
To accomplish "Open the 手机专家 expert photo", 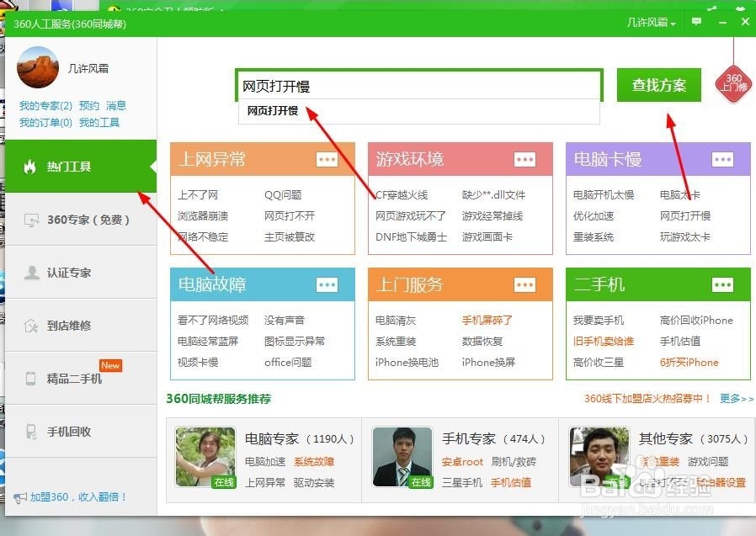I will 402,457.
